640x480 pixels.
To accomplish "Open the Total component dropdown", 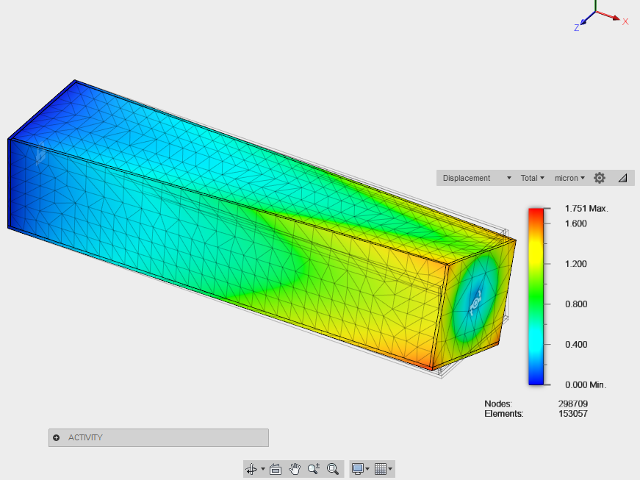I will point(532,178).
